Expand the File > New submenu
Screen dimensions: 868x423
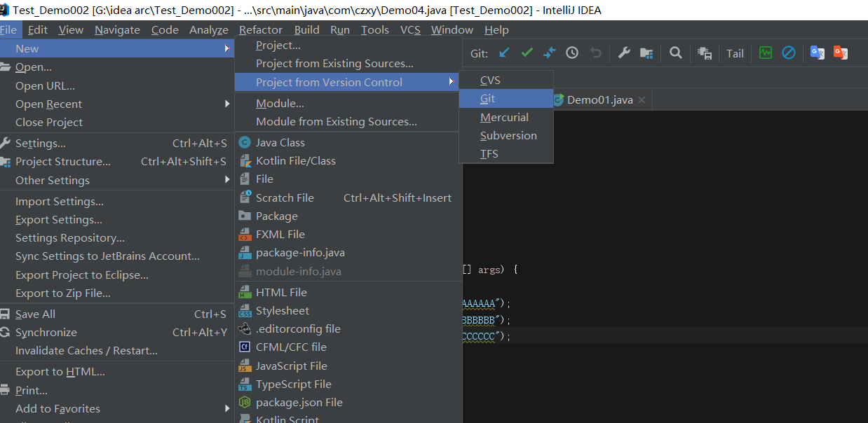116,48
